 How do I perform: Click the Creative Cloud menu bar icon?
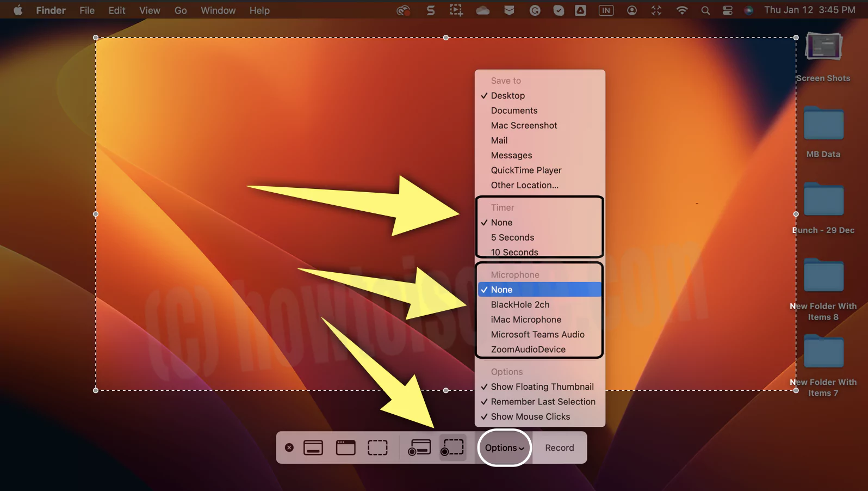click(403, 10)
